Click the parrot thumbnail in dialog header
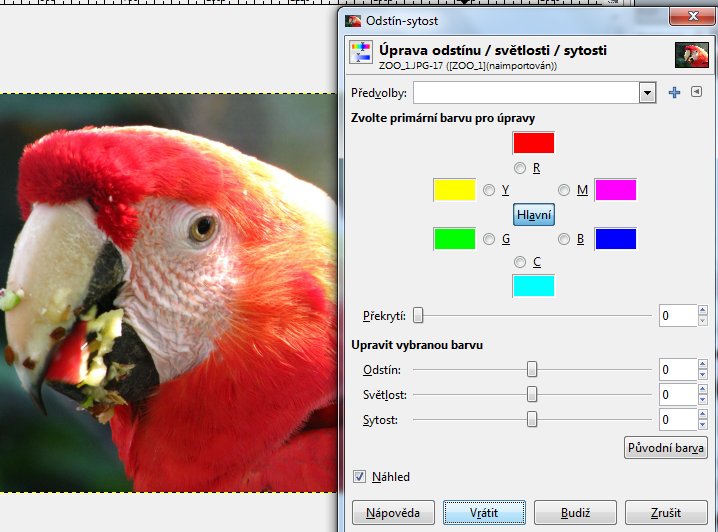718x532 pixels. [691, 55]
